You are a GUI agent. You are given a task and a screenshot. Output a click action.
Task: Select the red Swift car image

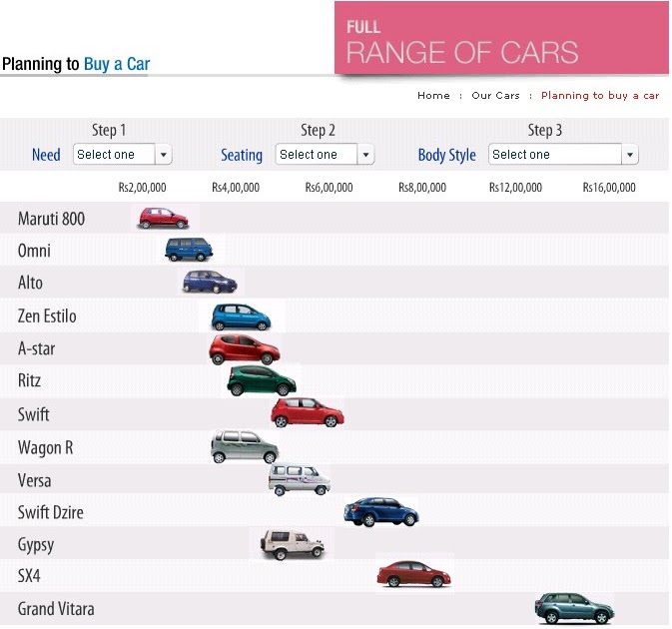tap(308, 412)
